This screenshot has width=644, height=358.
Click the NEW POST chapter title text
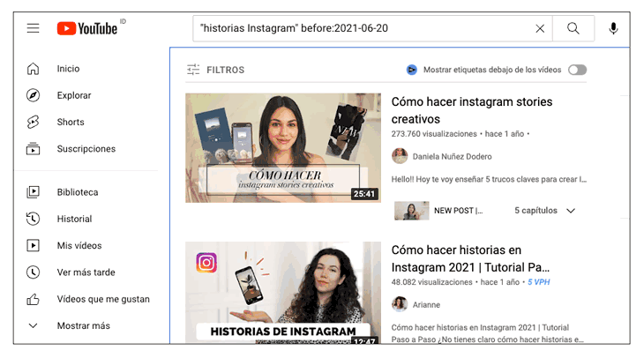(x=459, y=211)
